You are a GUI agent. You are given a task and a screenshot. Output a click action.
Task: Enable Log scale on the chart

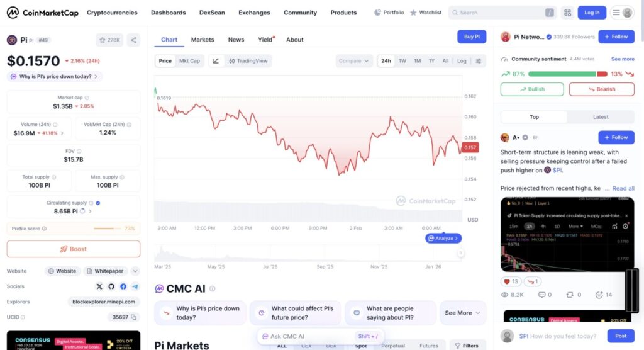462,61
